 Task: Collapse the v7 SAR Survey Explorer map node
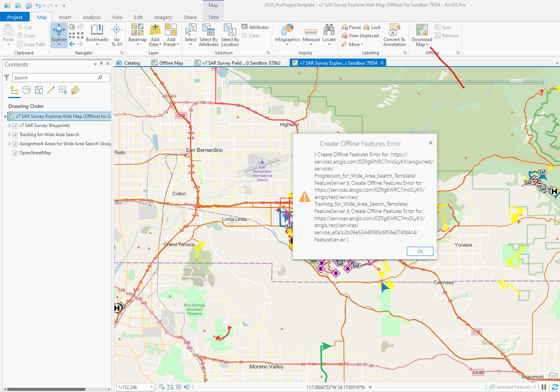(x=5, y=116)
